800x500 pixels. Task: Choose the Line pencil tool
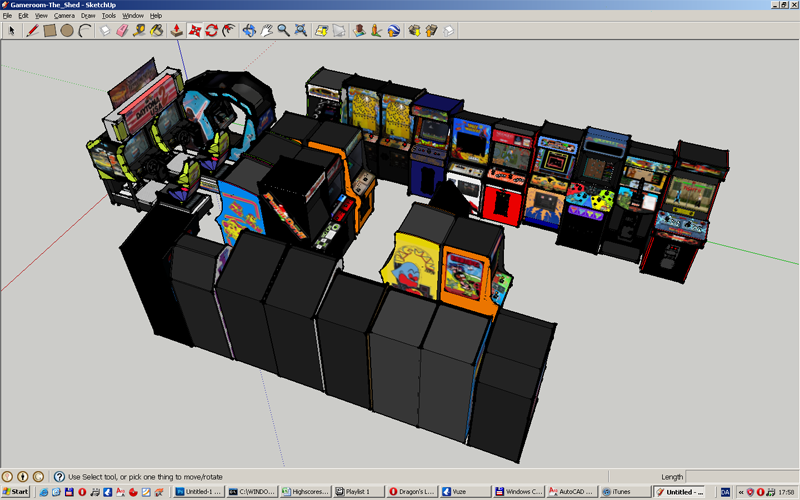(32, 31)
